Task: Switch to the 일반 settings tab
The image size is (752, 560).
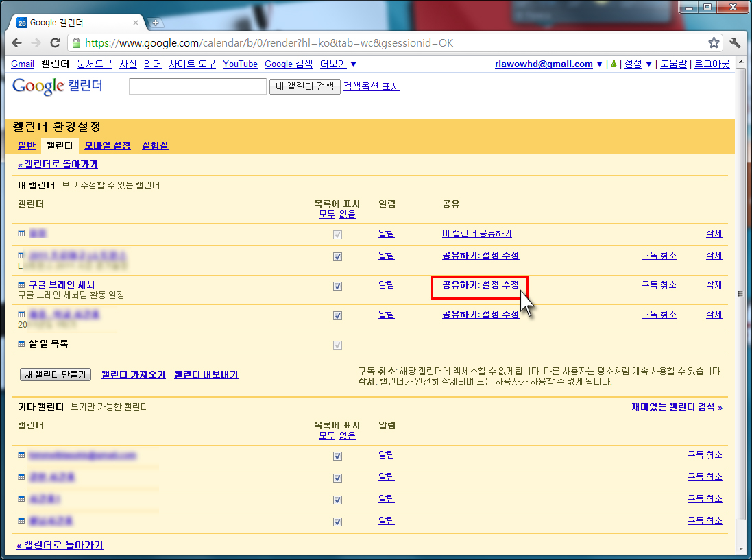Action: click(x=27, y=145)
